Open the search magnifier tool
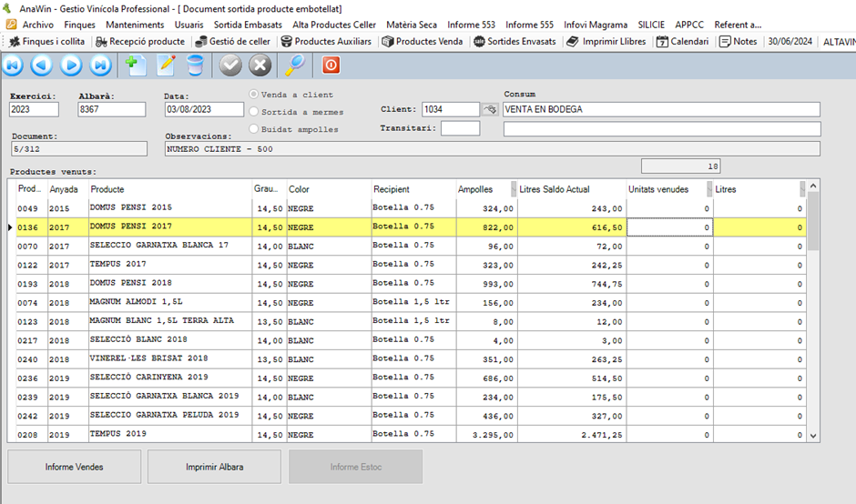This screenshot has height=504, width=856. (x=296, y=66)
